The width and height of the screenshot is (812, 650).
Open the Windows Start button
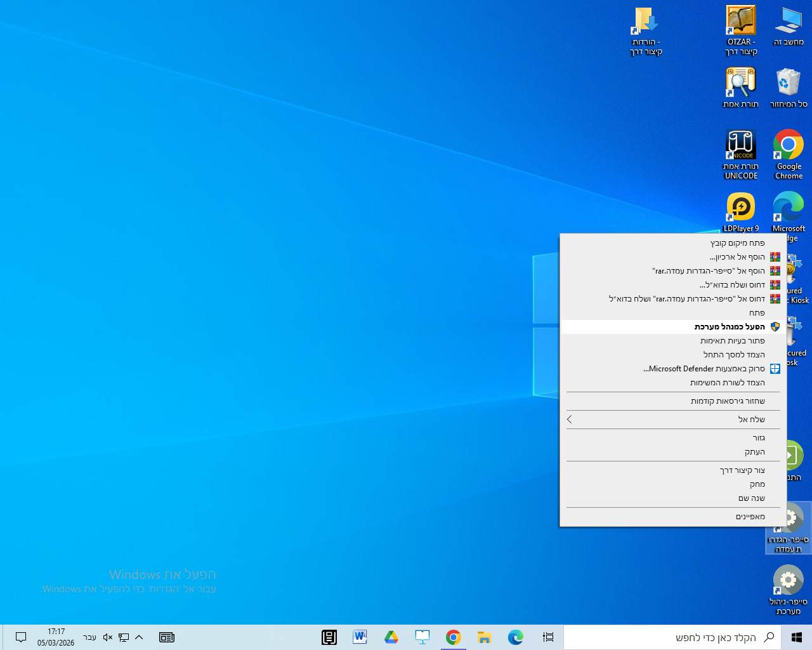click(797, 637)
